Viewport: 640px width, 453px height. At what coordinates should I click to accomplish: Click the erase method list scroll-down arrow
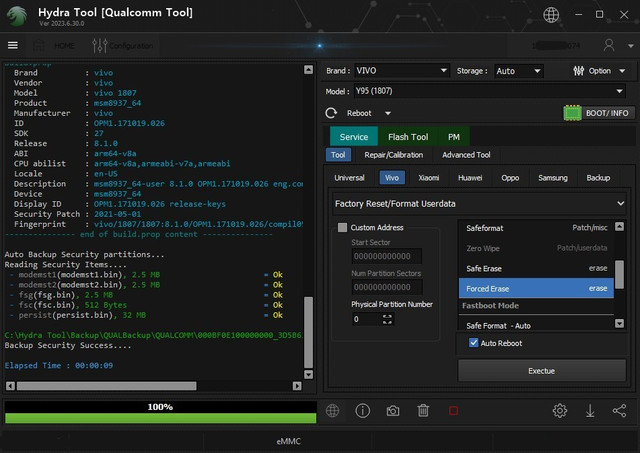pos(619,324)
